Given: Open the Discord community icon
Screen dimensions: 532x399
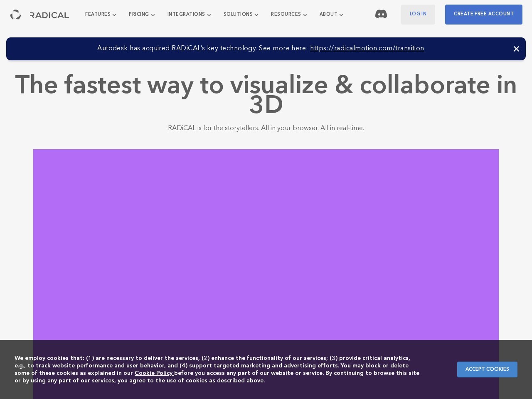Looking at the screenshot, I should click(x=381, y=14).
